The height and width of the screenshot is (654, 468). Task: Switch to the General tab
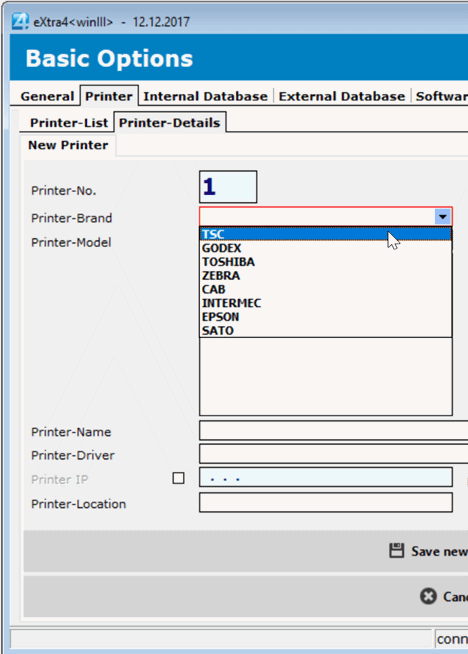pos(47,96)
